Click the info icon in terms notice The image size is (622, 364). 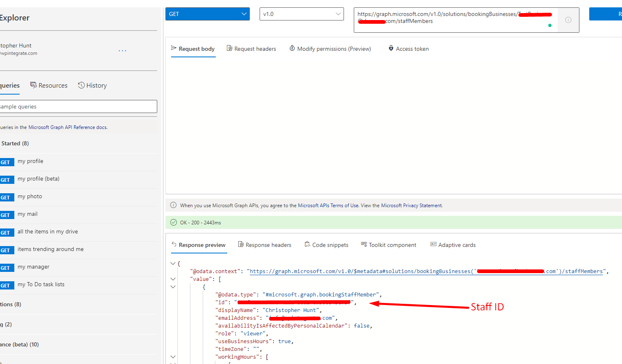173,205
